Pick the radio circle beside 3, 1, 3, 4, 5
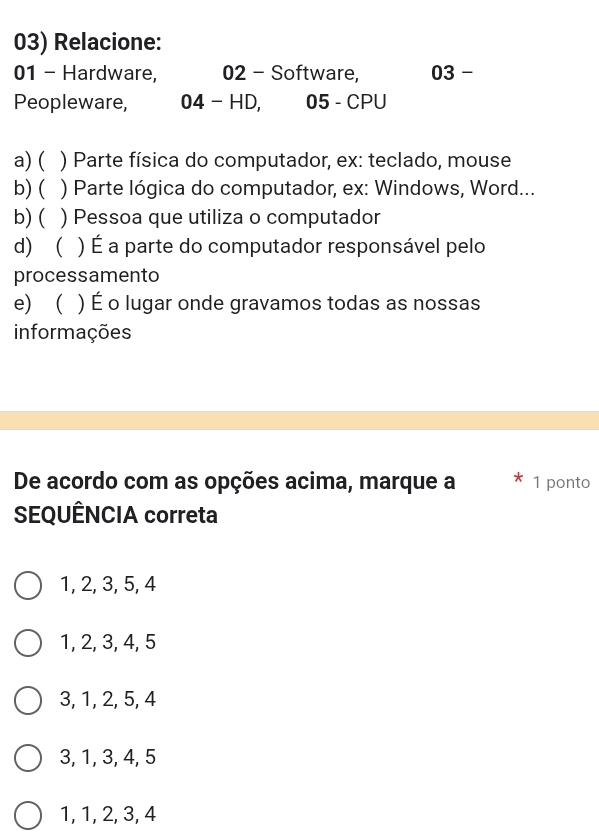This screenshot has height=837, width=599. 28,758
